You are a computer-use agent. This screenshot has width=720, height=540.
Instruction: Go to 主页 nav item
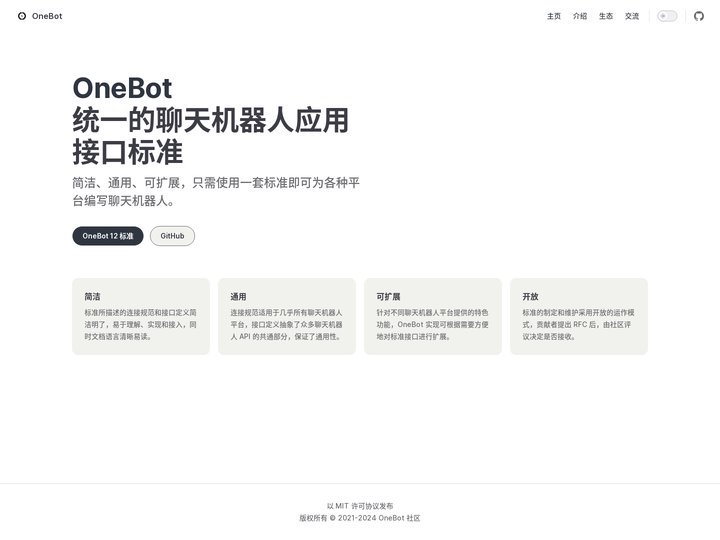554,16
